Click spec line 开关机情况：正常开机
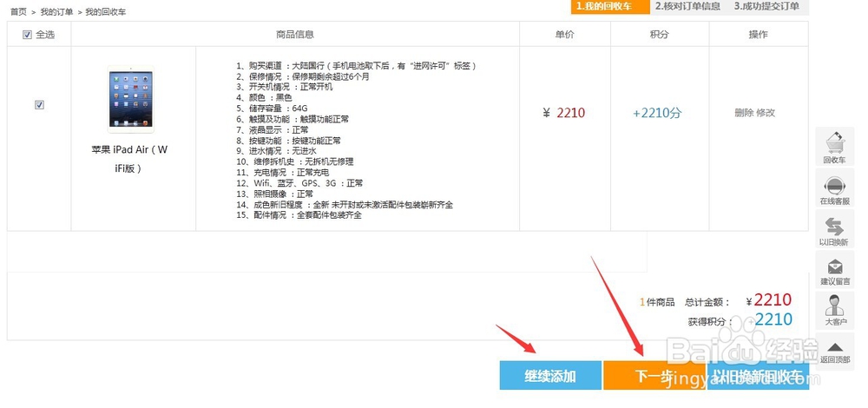868x408 pixels. (285, 87)
